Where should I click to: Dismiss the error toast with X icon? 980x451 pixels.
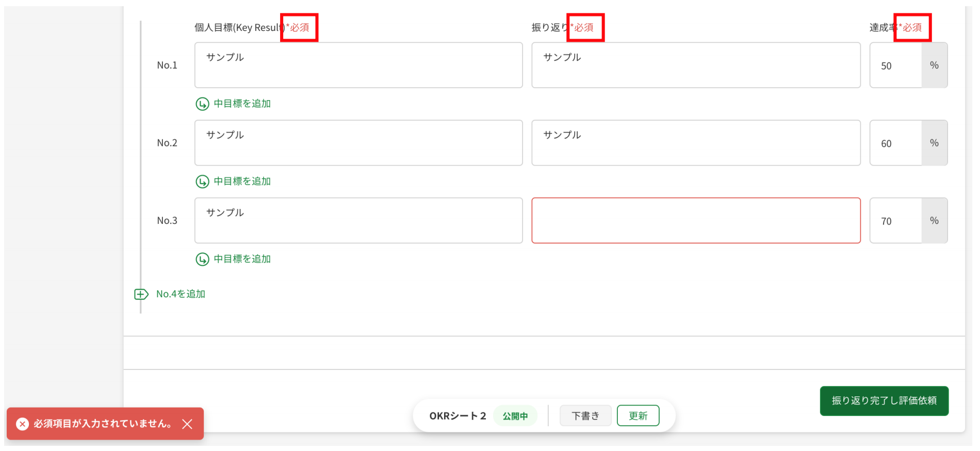click(x=187, y=424)
